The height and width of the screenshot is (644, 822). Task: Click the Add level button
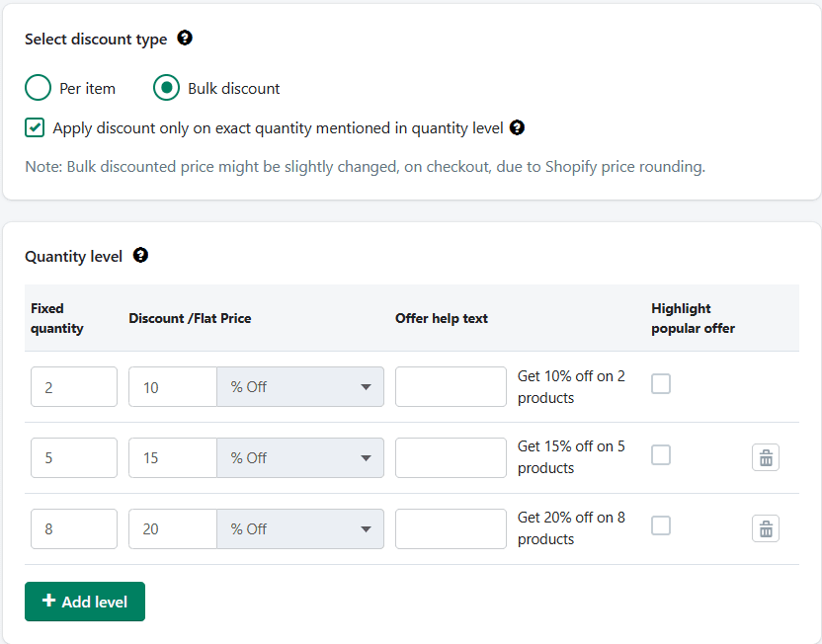click(x=85, y=602)
